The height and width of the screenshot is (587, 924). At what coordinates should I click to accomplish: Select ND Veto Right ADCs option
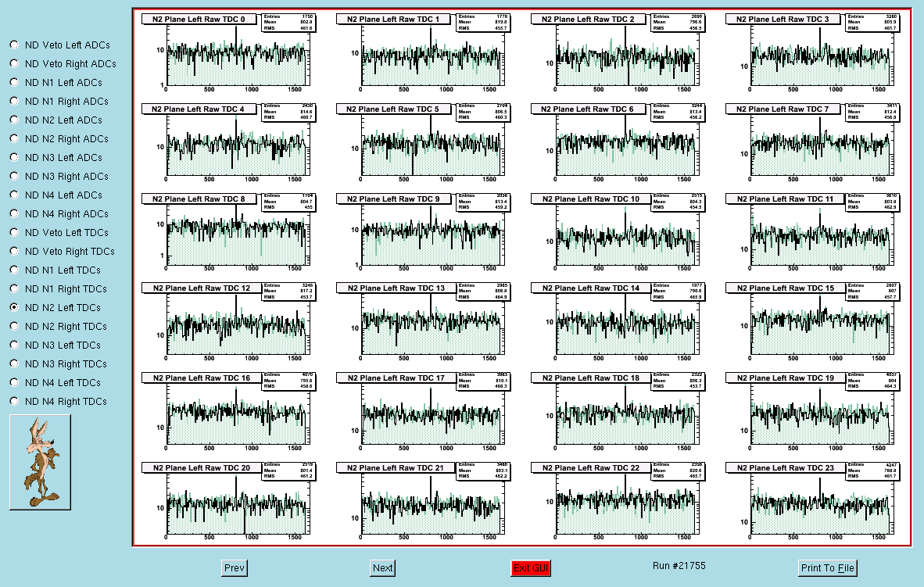click(x=14, y=63)
